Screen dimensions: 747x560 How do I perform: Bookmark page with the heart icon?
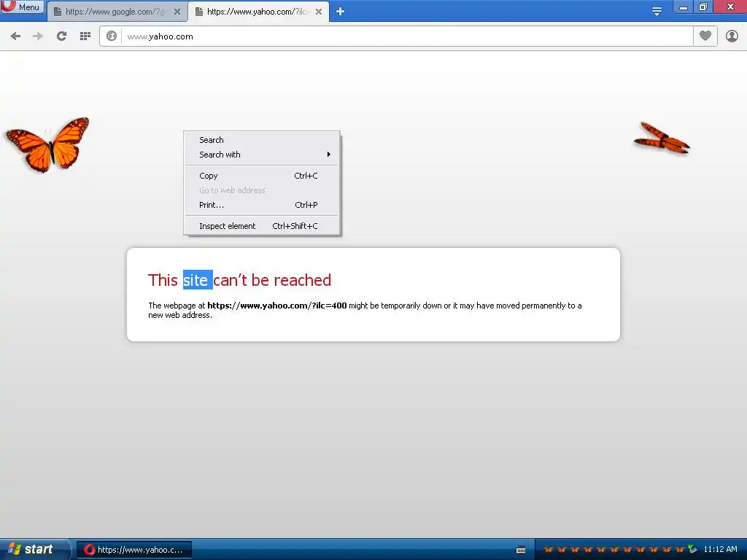tap(705, 36)
